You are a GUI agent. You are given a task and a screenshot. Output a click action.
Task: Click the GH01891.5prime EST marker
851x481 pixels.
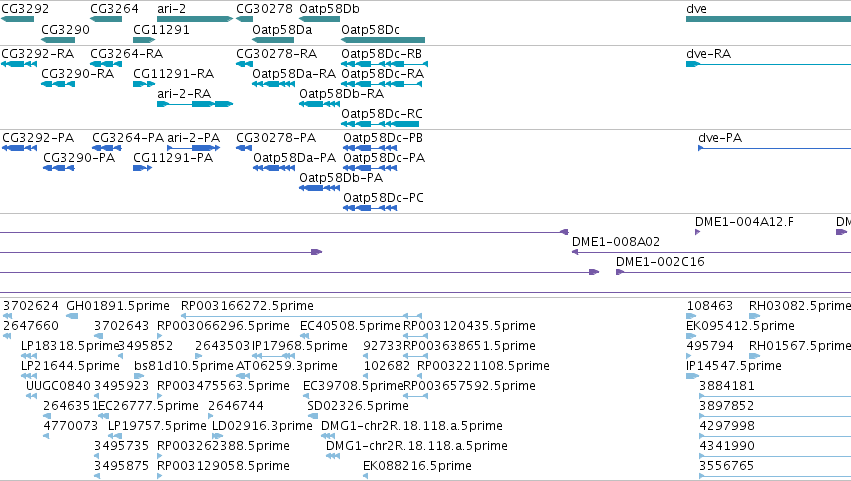coord(72,315)
